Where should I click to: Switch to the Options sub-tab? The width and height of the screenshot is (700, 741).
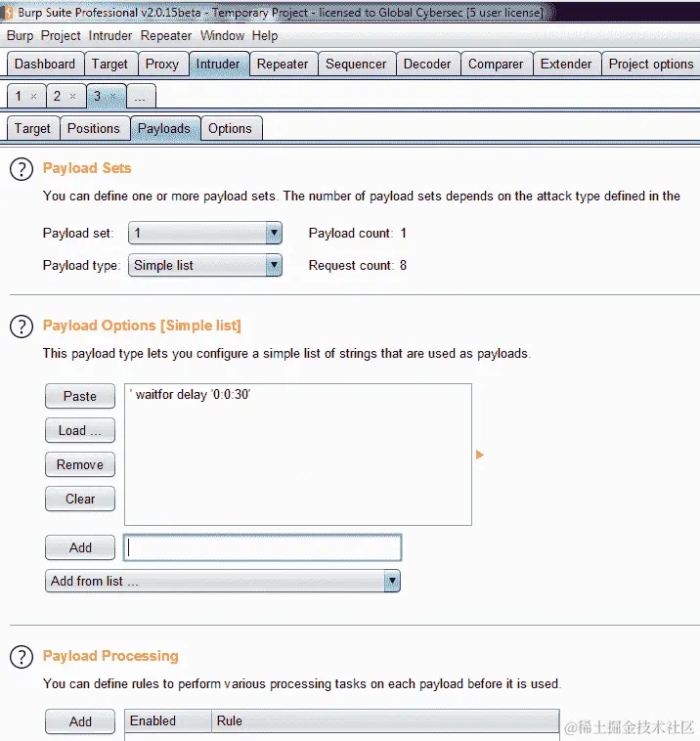point(230,128)
